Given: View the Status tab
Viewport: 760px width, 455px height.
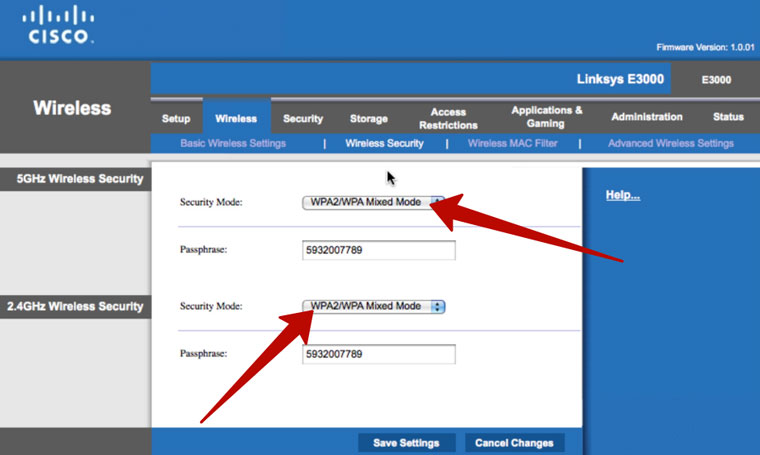Looking at the screenshot, I should [x=728, y=117].
